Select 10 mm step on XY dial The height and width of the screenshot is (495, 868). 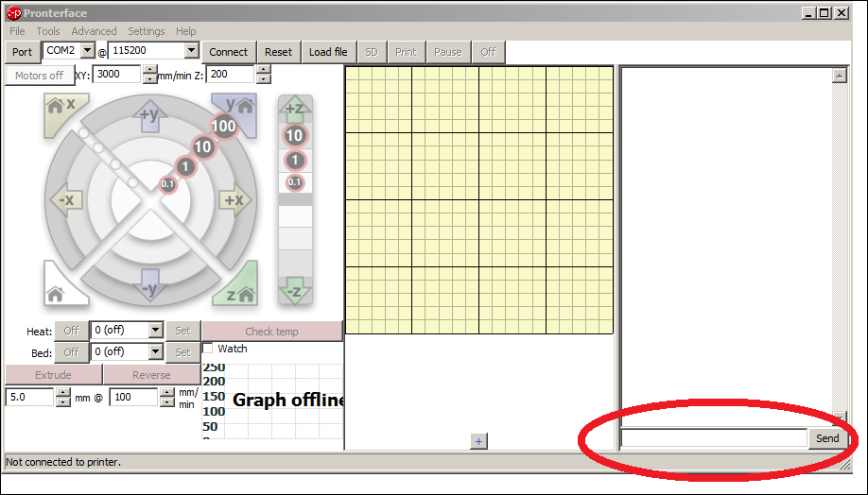coord(203,146)
